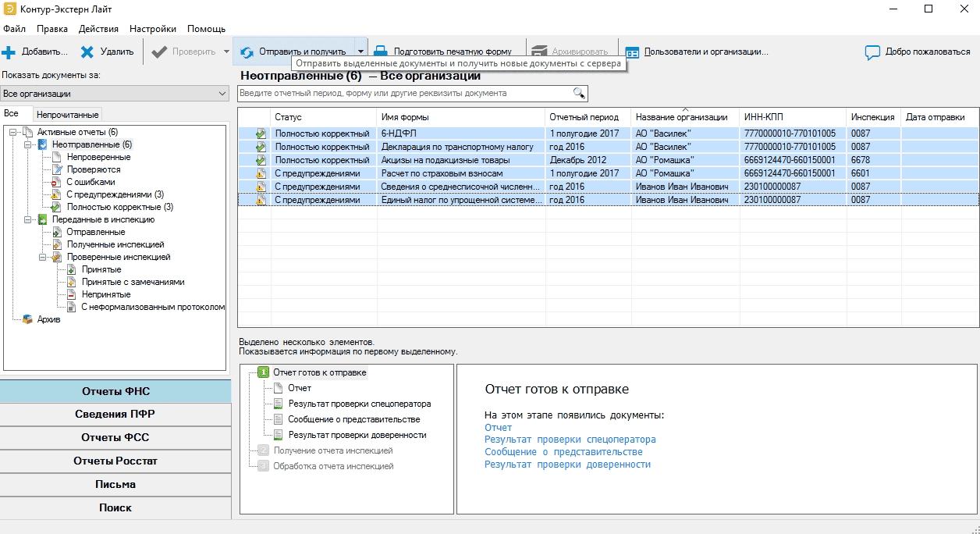Click status icon of 6-НДФЛ row

click(x=261, y=133)
